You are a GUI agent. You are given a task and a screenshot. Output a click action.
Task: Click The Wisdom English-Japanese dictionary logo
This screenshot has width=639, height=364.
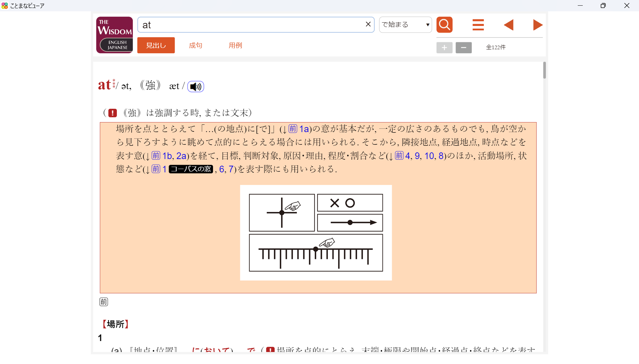click(114, 35)
